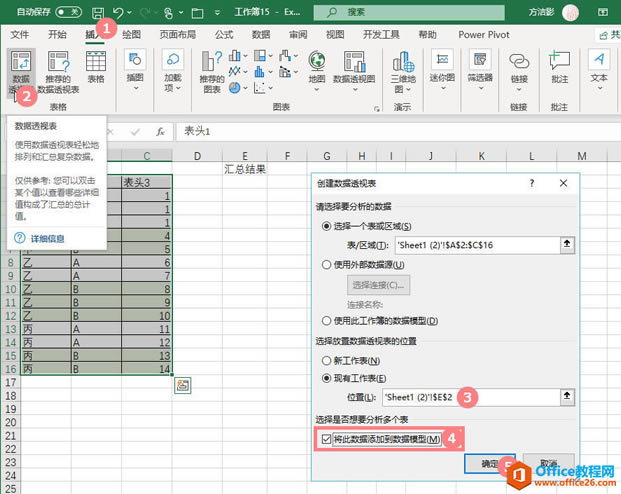Open the Add-ins (加载项) menu

coord(173,70)
